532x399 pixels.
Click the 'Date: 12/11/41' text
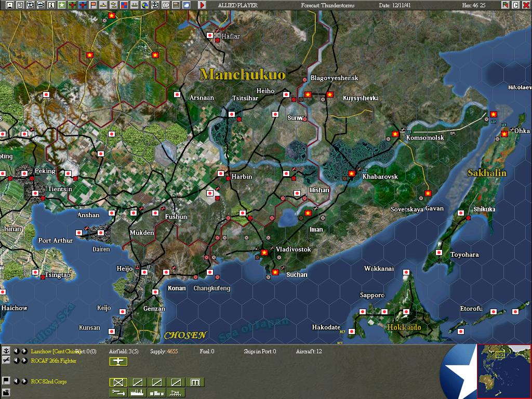click(395, 5)
